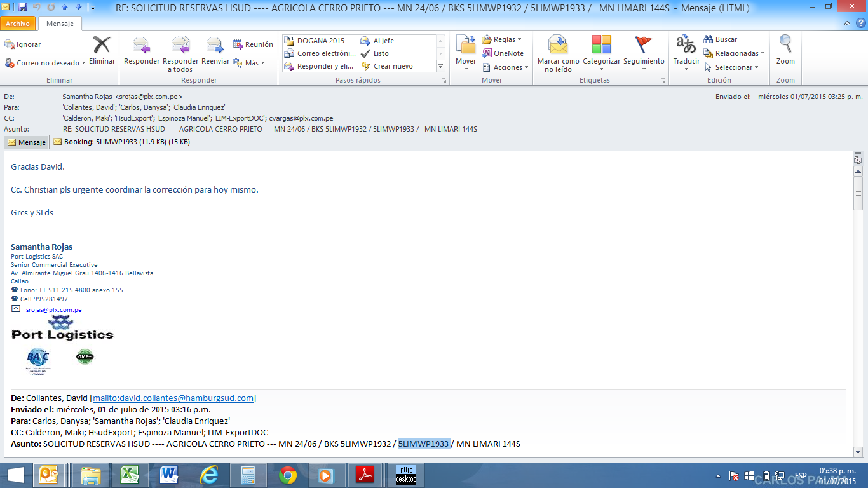Click the david.collantes@hamburgsud.com mailto link
Image resolution: width=868 pixels, height=488 pixels.
(x=173, y=398)
